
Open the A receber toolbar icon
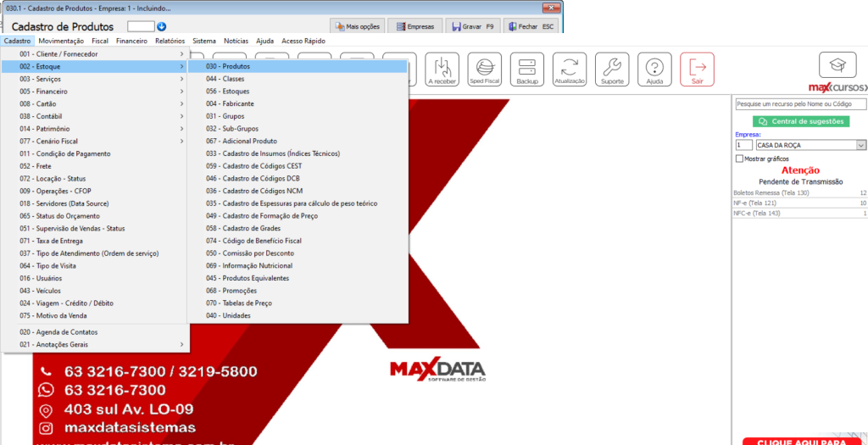[x=442, y=70]
